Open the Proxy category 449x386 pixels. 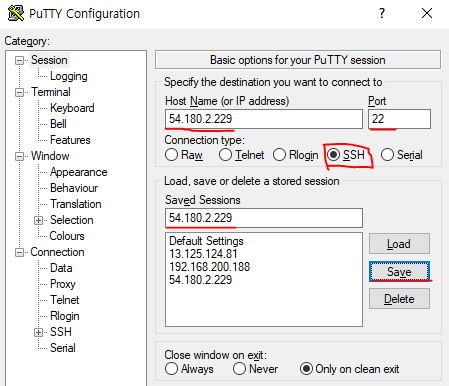point(63,284)
